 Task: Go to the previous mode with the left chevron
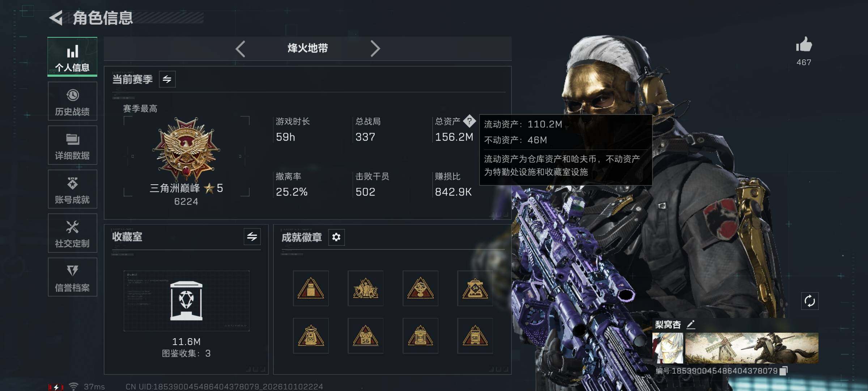[x=241, y=49]
